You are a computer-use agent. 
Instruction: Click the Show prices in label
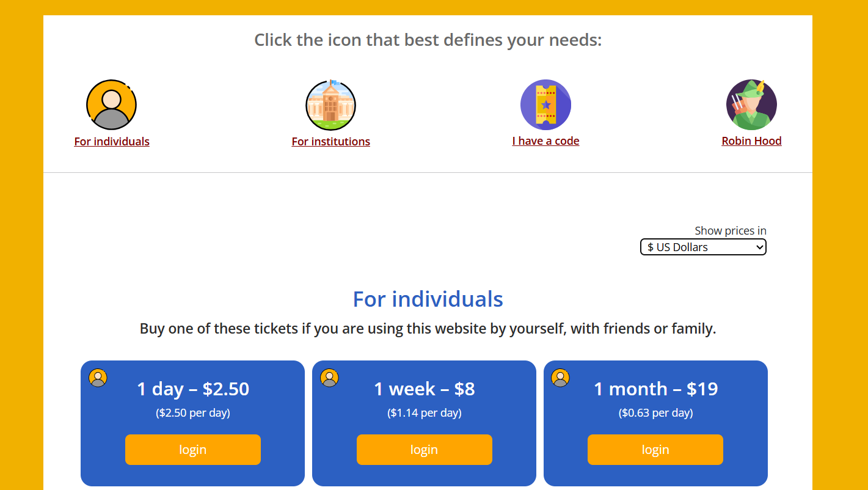[730, 231]
